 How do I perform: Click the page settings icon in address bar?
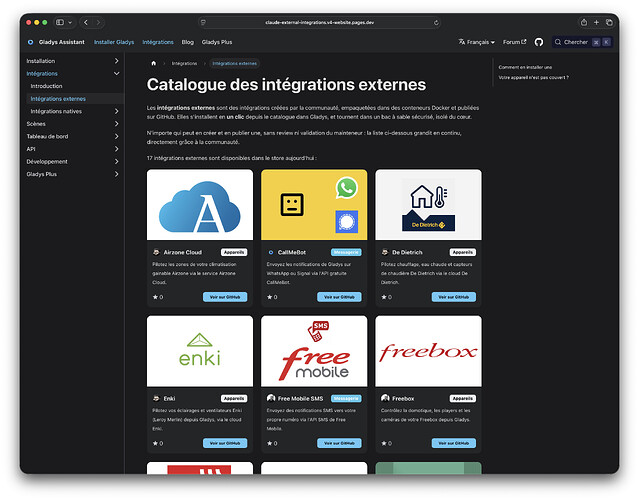203,23
